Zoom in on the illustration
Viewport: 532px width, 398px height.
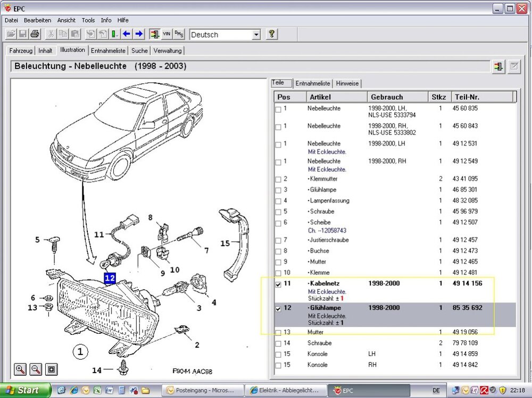(x=20, y=369)
